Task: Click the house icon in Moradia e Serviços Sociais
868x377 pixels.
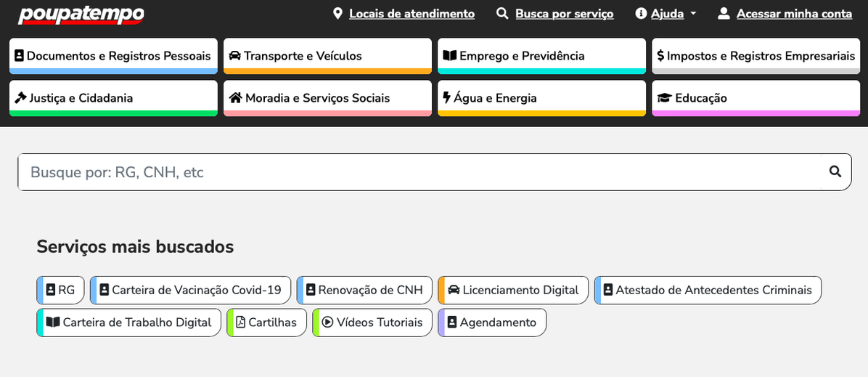Action: pyautogui.click(x=235, y=98)
